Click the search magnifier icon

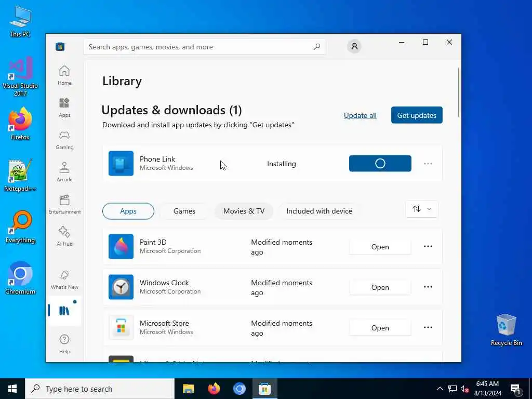coord(317,47)
